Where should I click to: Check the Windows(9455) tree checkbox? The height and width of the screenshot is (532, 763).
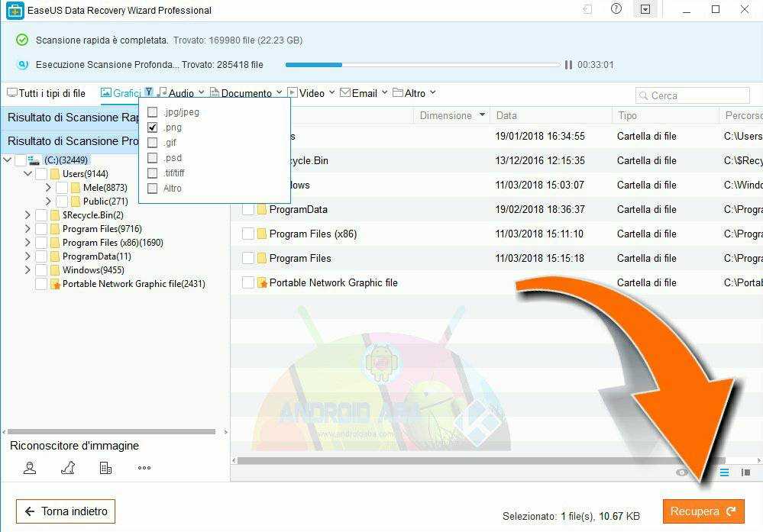41,270
